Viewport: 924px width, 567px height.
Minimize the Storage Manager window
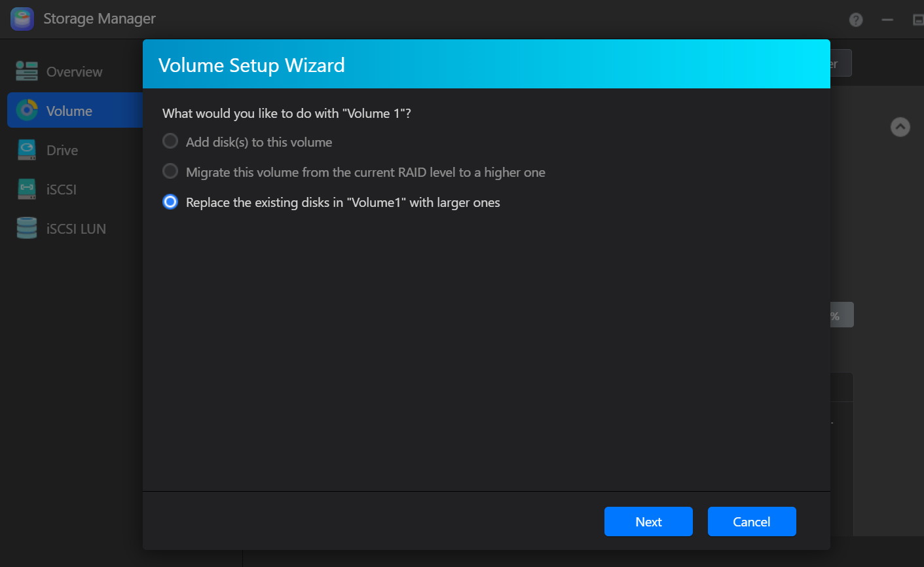(887, 20)
